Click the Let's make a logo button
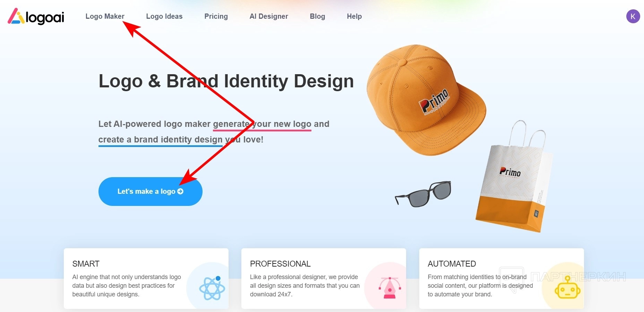The width and height of the screenshot is (644, 312). (151, 191)
